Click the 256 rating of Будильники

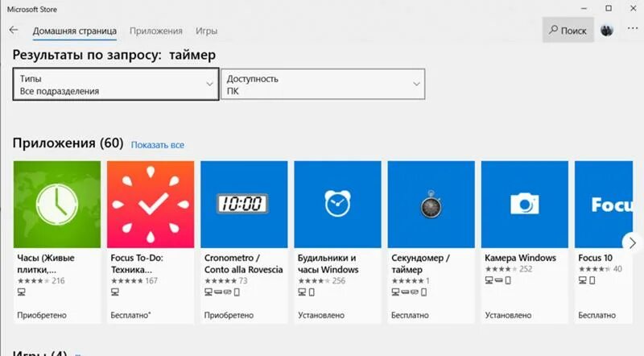coord(339,281)
